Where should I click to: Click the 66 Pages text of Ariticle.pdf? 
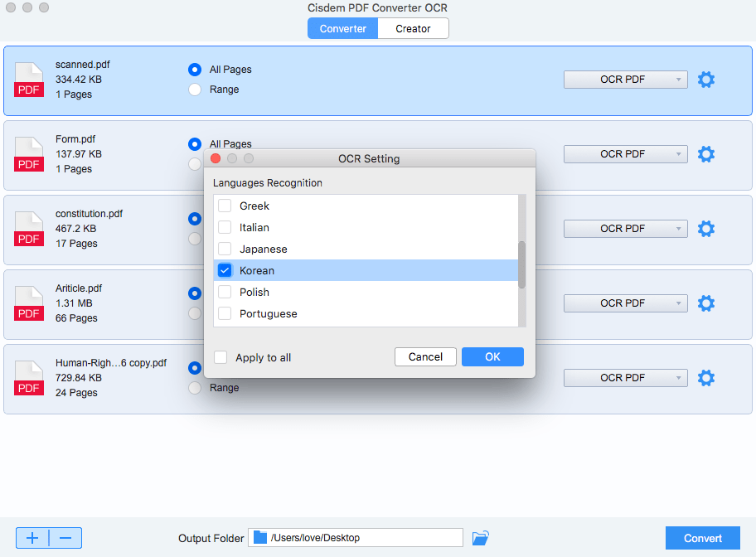tap(76, 318)
